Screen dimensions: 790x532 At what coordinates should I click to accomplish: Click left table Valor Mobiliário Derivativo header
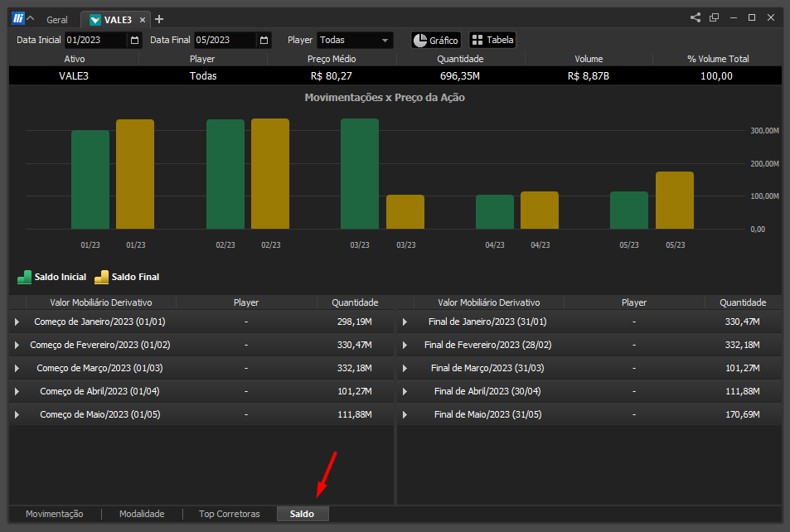click(x=101, y=302)
